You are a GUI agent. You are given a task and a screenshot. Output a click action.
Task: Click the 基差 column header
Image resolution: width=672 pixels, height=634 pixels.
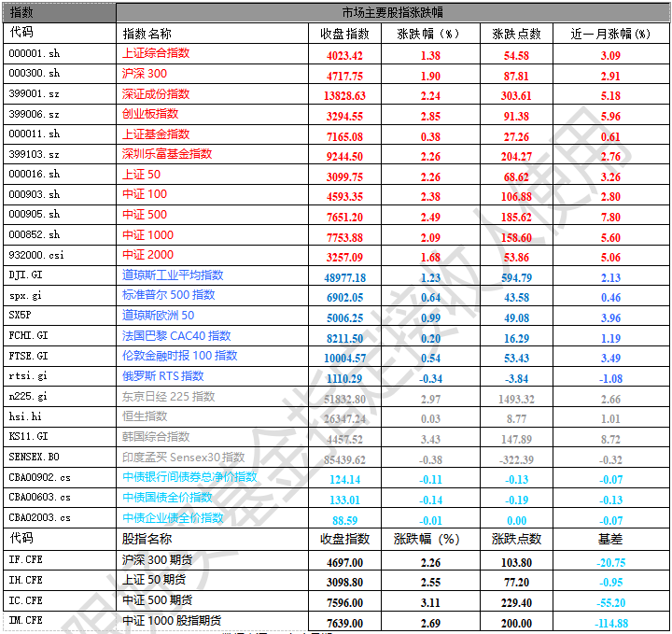click(610, 540)
